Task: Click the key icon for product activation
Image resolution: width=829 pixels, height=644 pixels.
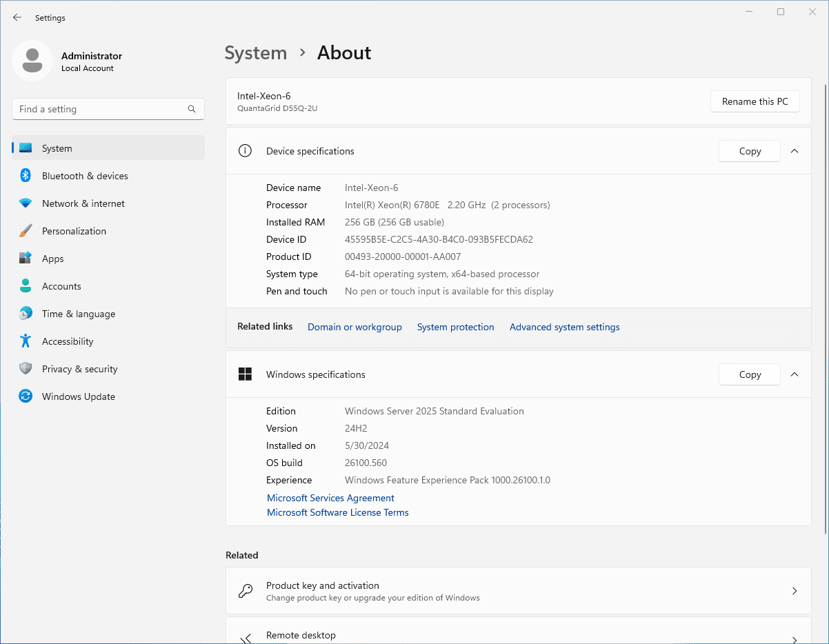Action: click(x=245, y=591)
